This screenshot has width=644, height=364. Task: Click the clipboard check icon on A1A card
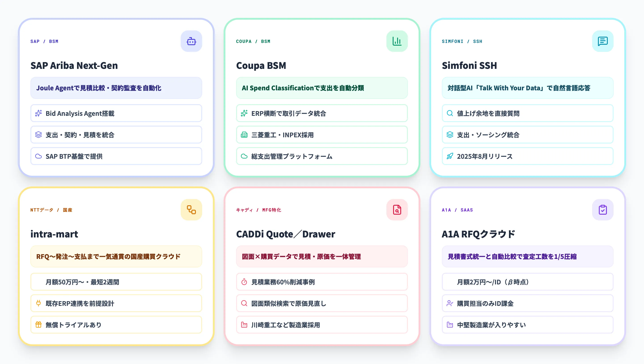(602, 210)
